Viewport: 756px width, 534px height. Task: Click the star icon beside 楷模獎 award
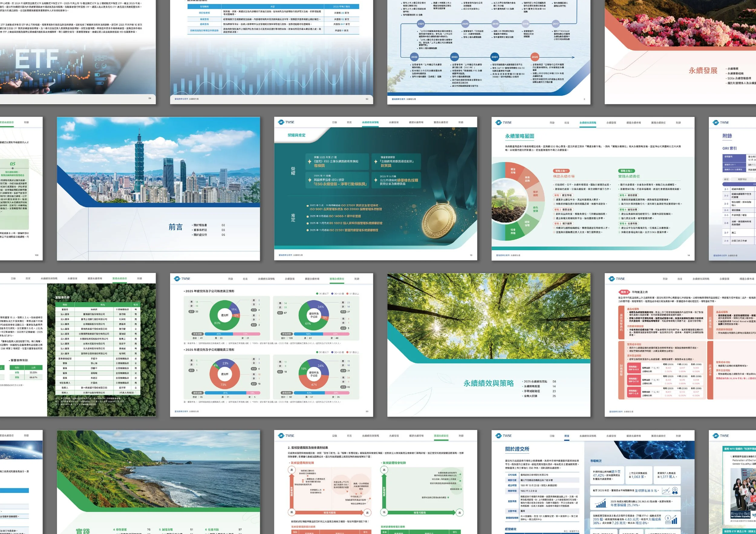tap(310, 162)
